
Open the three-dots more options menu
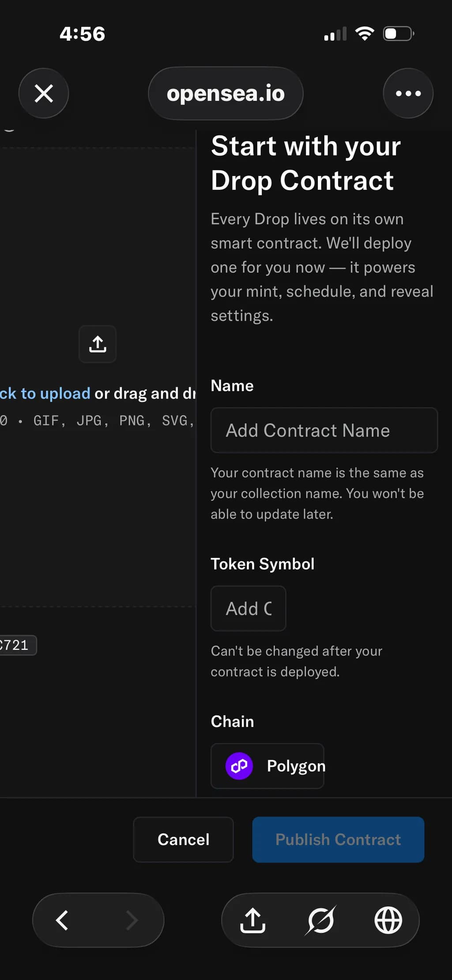tap(408, 93)
